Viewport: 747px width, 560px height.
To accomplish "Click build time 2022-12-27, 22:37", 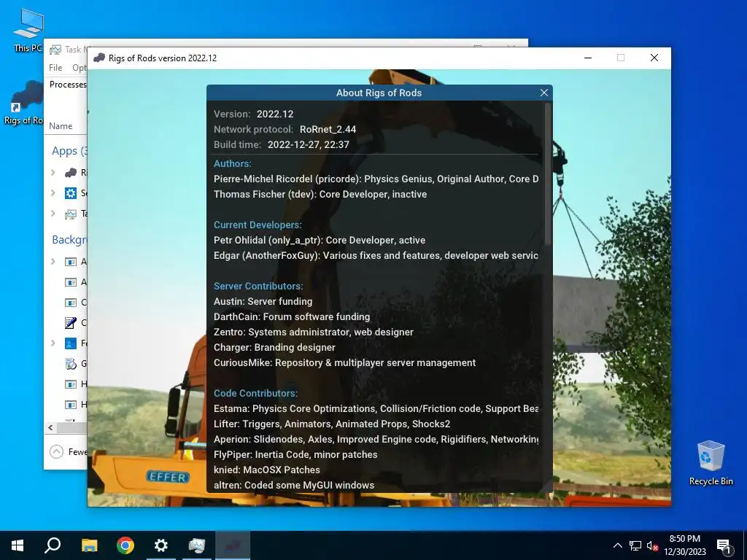I will coord(309,145).
